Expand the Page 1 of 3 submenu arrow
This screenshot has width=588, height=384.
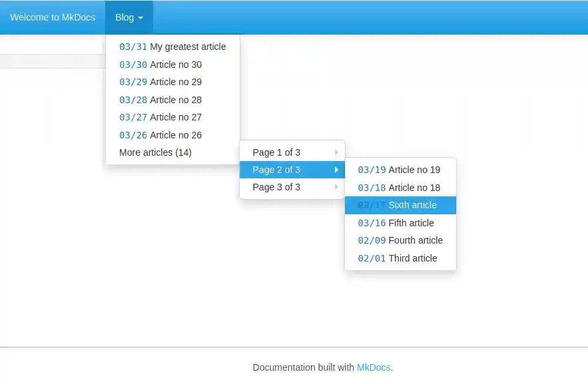coord(338,152)
